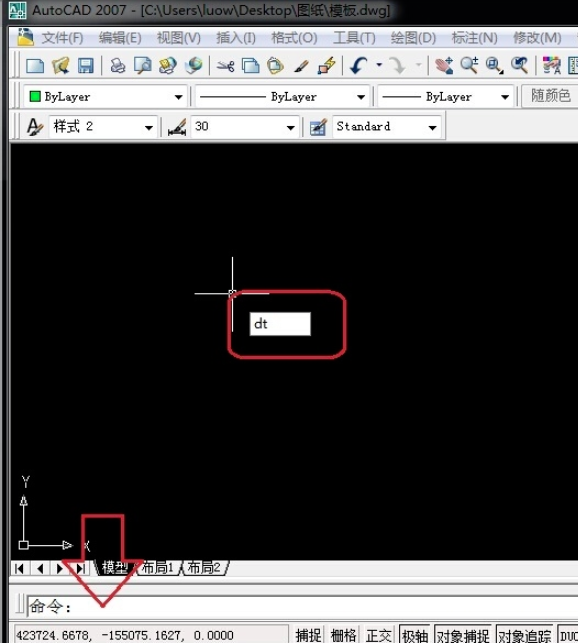
Task: Expand the 样式 2 text style dropdown
Action: 149,128
